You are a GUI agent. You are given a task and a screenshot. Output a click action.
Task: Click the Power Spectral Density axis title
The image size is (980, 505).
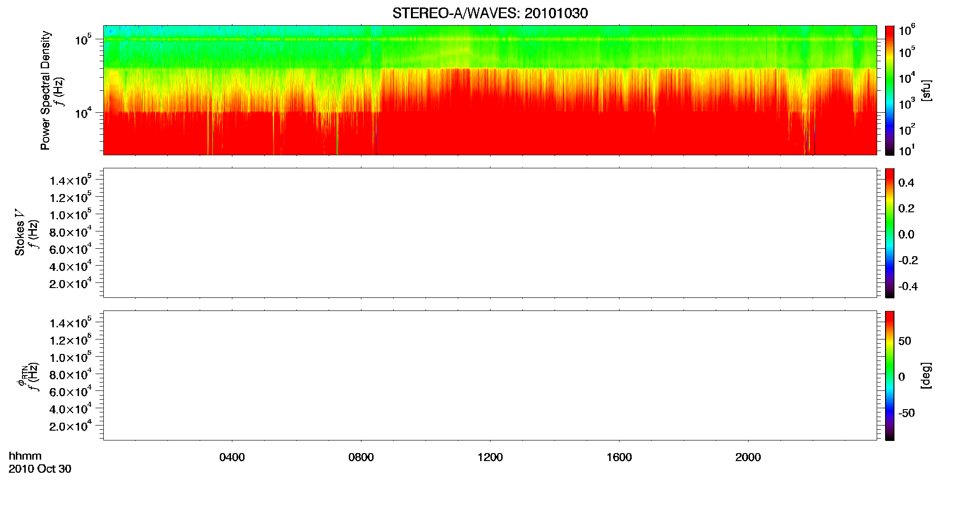pos(45,90)
